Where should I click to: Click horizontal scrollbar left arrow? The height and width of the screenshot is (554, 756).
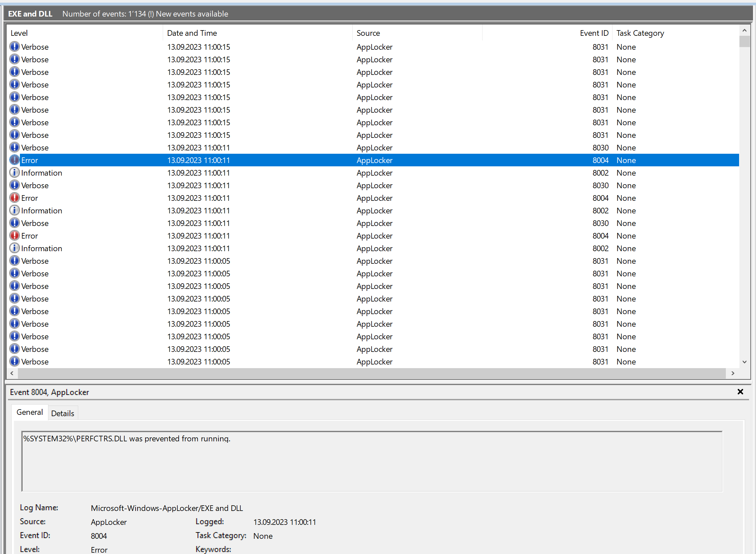point(12,373)
